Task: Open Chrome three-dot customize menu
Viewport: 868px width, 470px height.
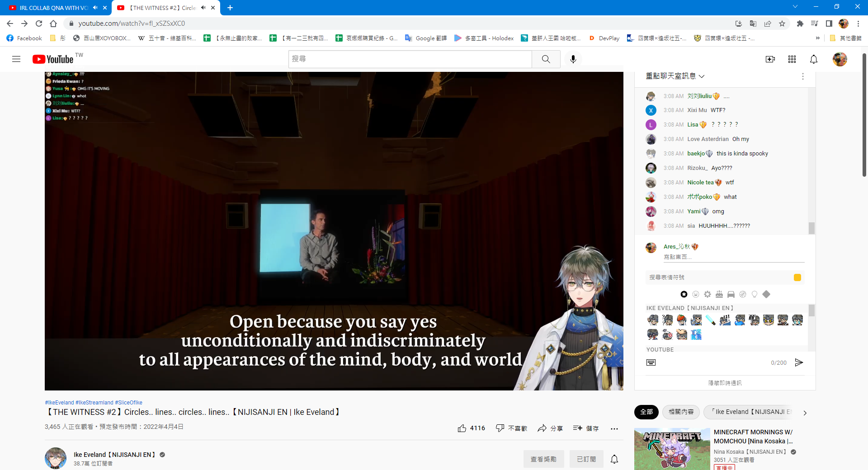Action: coord(858,23)
